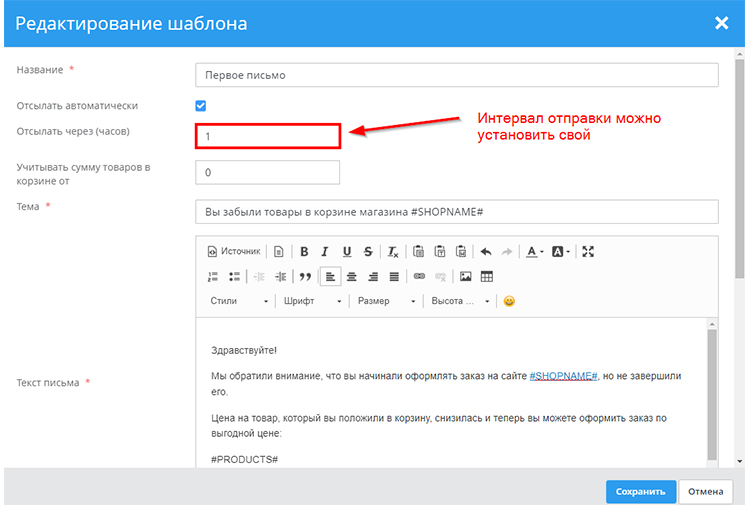750x505 pixels.
Task: Insert a table into the letter
Action: tap(487, 276)
